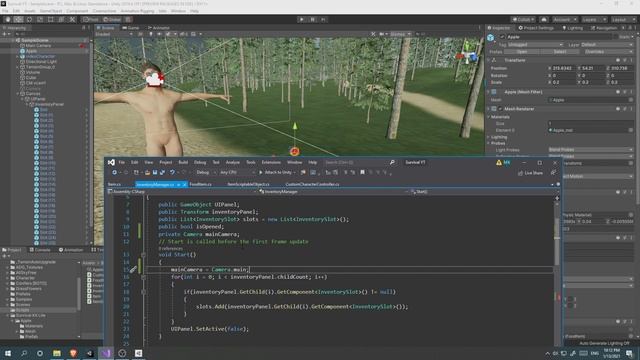Viewport: 640px width, 360px height.
Task: Click the Step button in Unity
Action: [323, 19]
